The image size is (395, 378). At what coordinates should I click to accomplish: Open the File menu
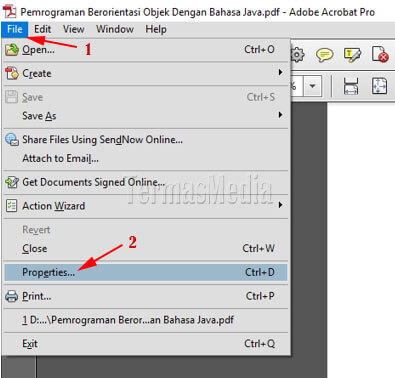(15, 29)
